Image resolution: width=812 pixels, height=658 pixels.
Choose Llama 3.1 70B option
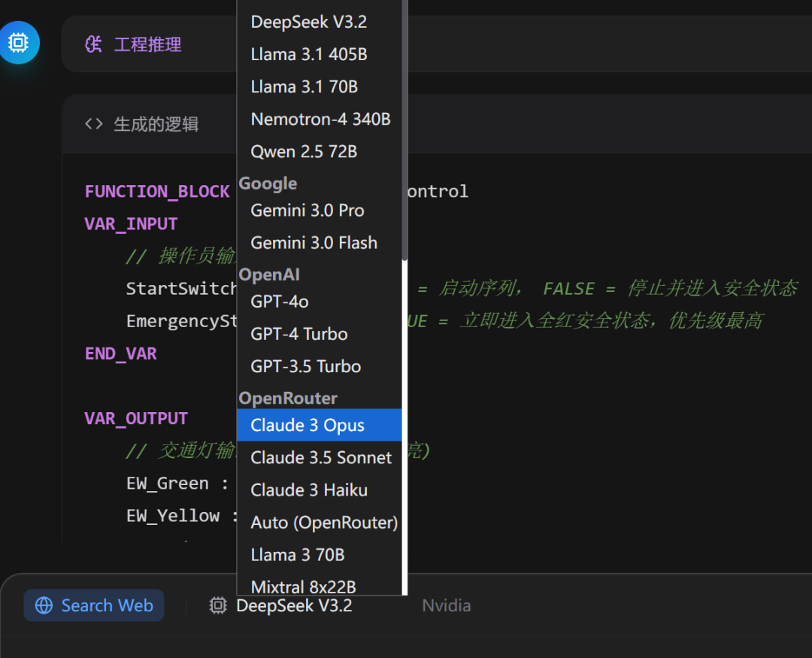[x=319, y=86]
